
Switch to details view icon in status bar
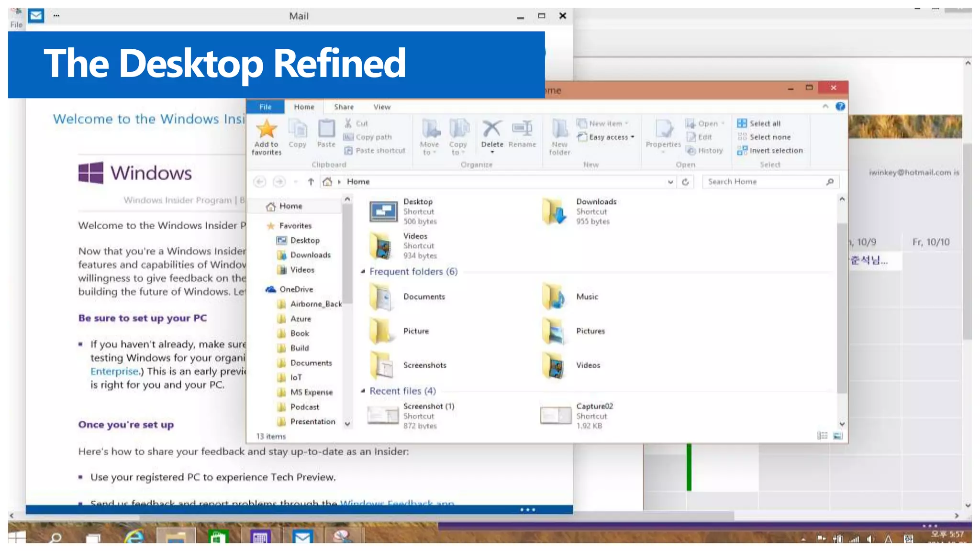822,436
